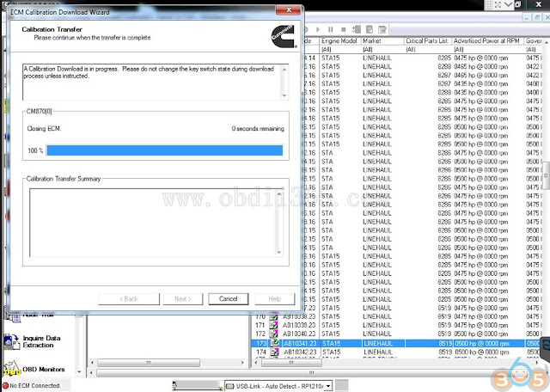Click the calibration download message text box
550x392 pixels.
152,82
